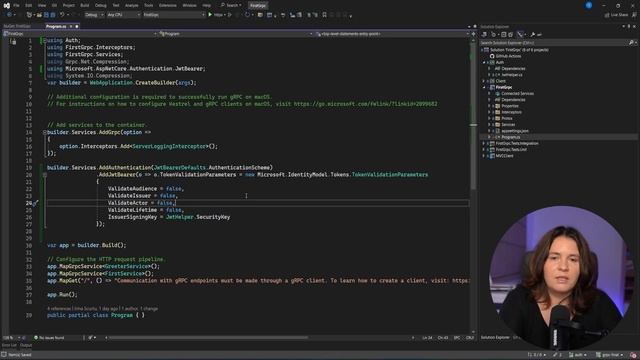Click the Solution Explorer bottom tab

tap(495, 338)
